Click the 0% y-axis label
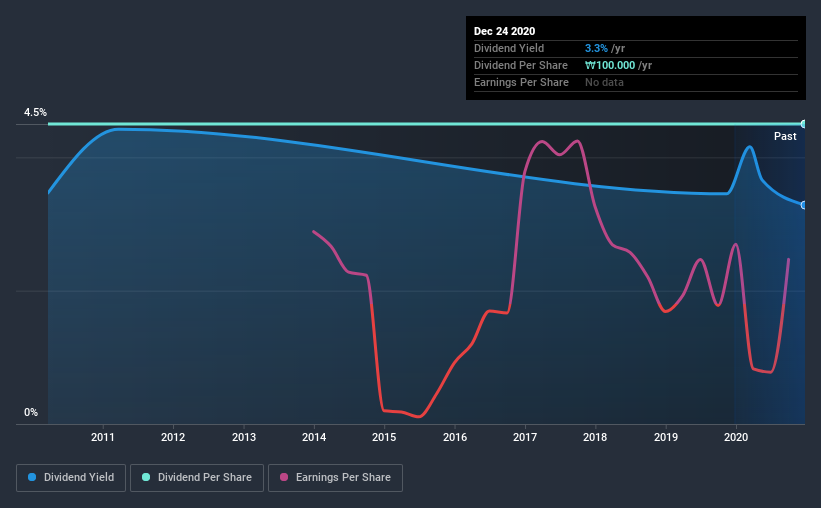 (31, 413)
